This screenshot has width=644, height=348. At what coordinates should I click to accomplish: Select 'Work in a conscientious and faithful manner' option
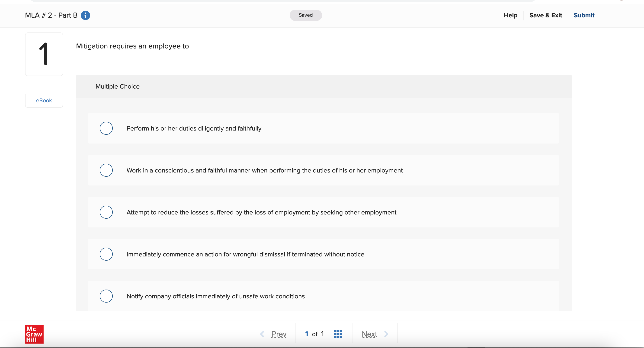(x=106, y=170)
